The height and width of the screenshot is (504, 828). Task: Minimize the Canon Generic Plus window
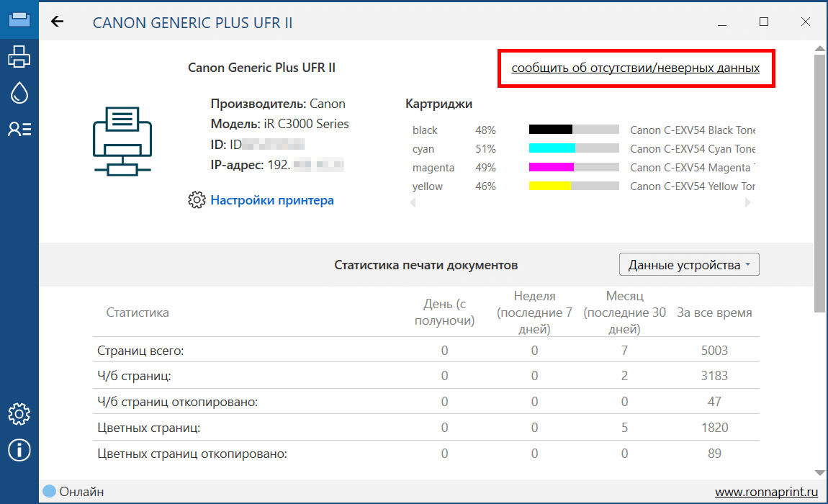click(722, 22)
